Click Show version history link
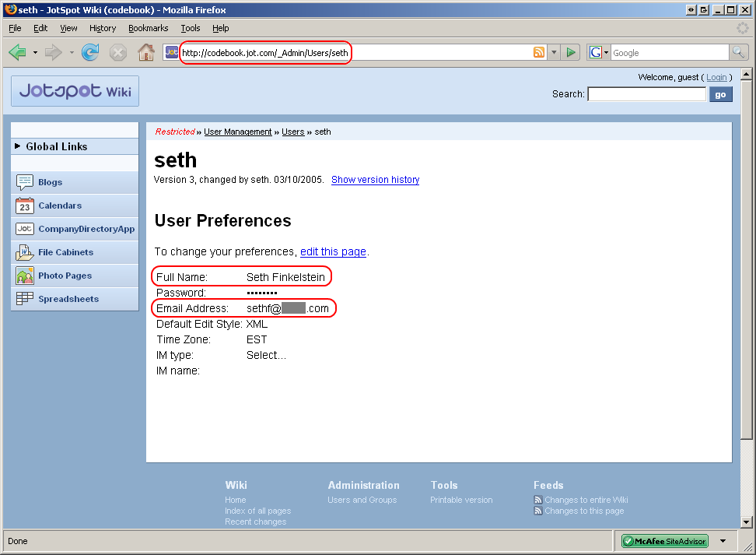This screenshot has height=555, width=756. pyautogui.click(x=375, y=180)
